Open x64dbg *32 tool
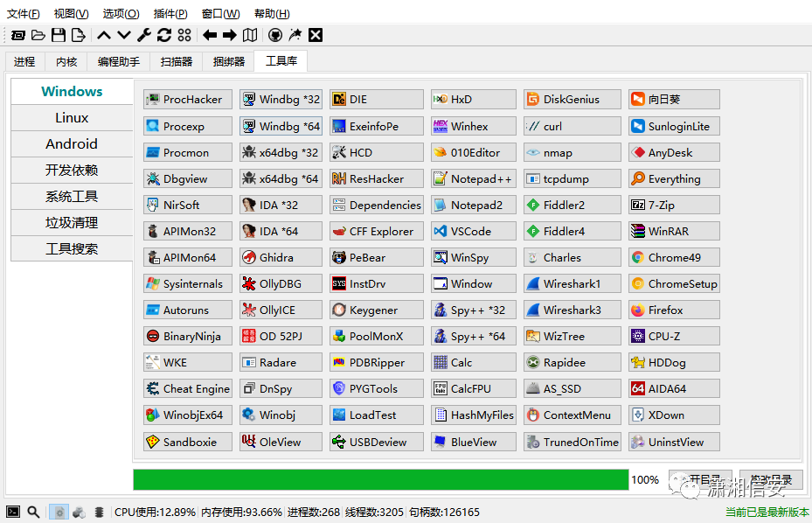812x523 pixels. [281, 152]
